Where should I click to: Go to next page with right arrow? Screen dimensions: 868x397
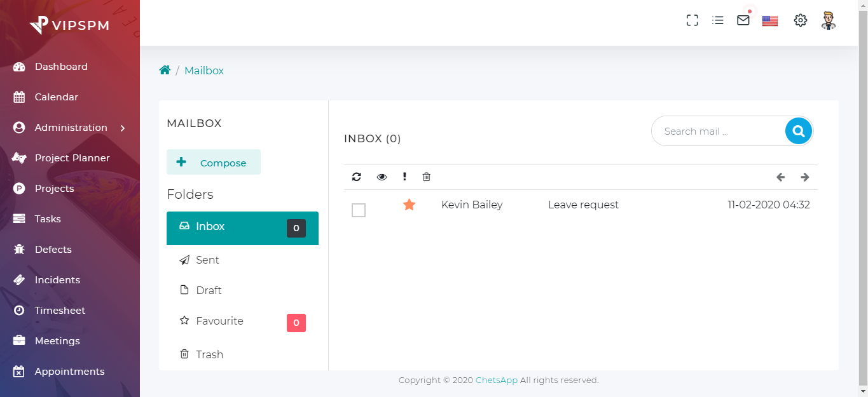(x=805, y=177)
